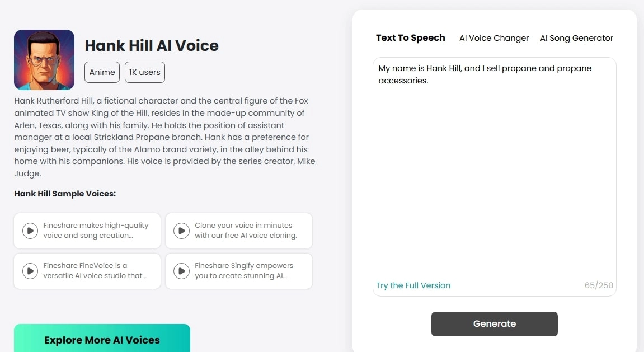
Task: Play the "Fineshare FineVoice is a versatile" sample
Action: (x=30, y=271)
